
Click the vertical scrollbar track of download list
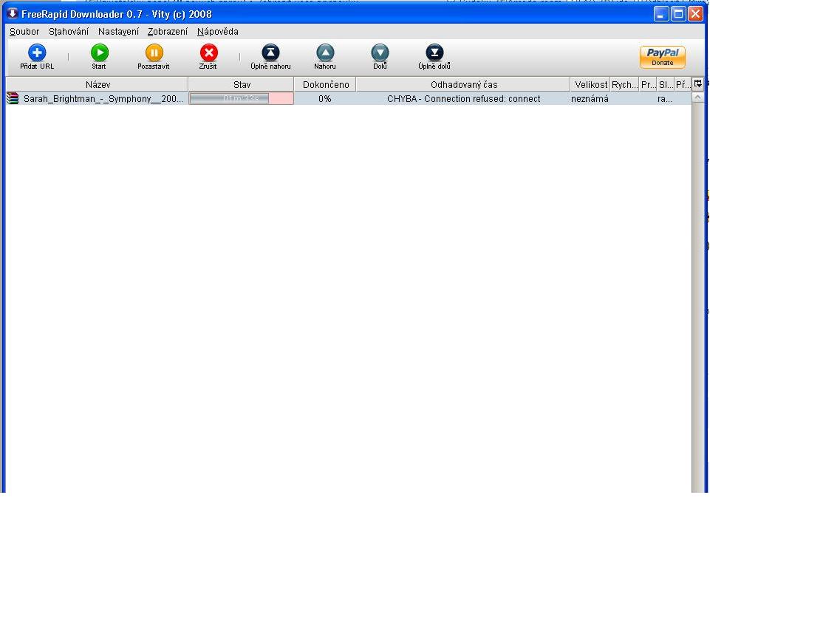(x=697, y=298)
